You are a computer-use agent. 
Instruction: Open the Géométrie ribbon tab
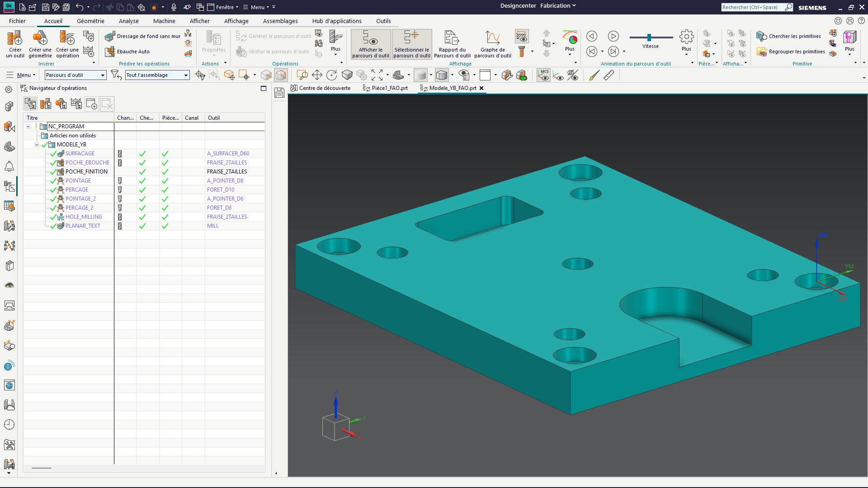pyautogui.click(x=90, y=21)
